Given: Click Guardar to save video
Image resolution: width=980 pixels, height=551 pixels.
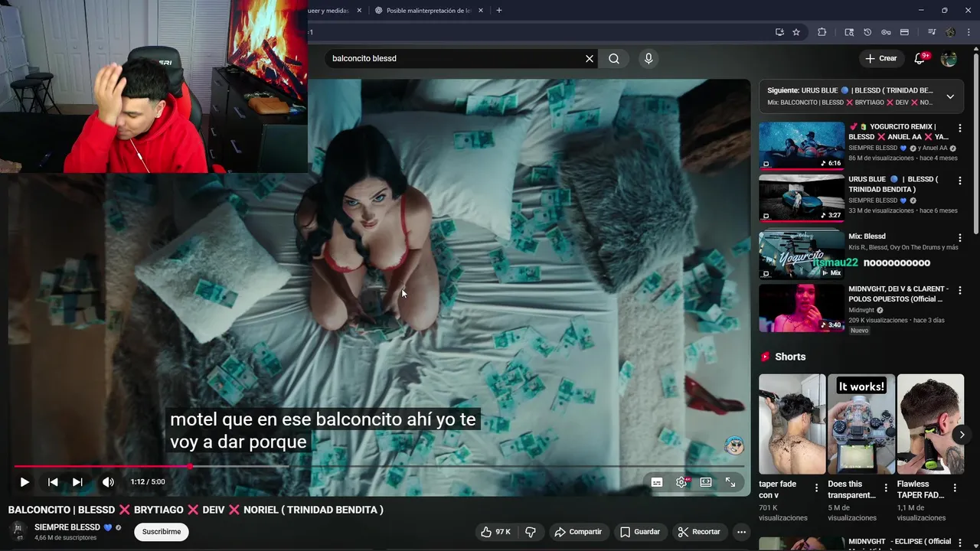Looking at the screenshot, I should coord(640,532).
